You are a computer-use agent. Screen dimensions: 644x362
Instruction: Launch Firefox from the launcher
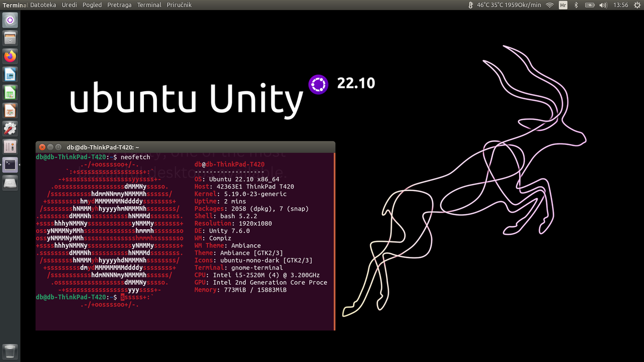pos(10,56)
